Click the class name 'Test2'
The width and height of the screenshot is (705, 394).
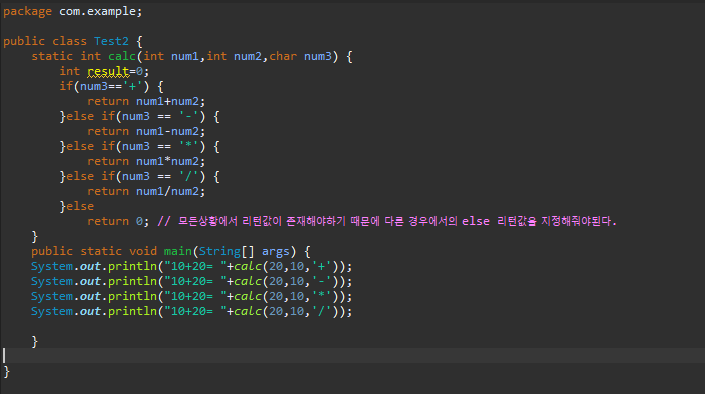pos(111,41)
